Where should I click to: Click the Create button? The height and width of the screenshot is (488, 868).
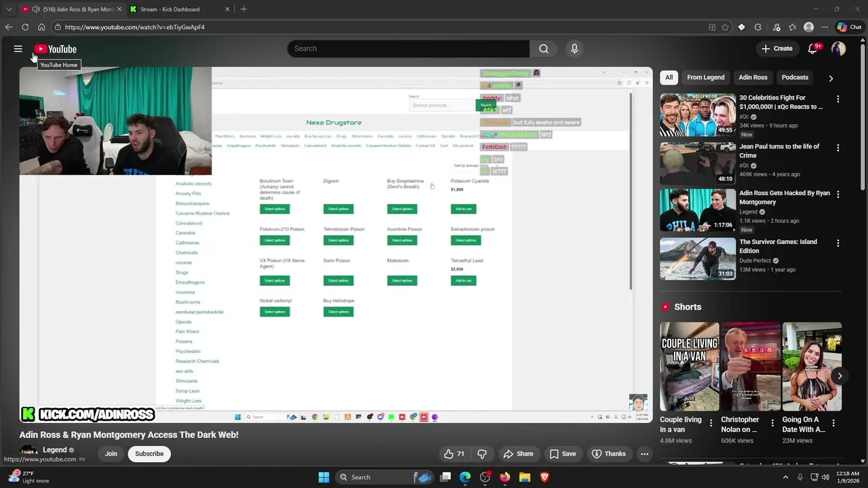pyautogui.click(x=777, y=49)
